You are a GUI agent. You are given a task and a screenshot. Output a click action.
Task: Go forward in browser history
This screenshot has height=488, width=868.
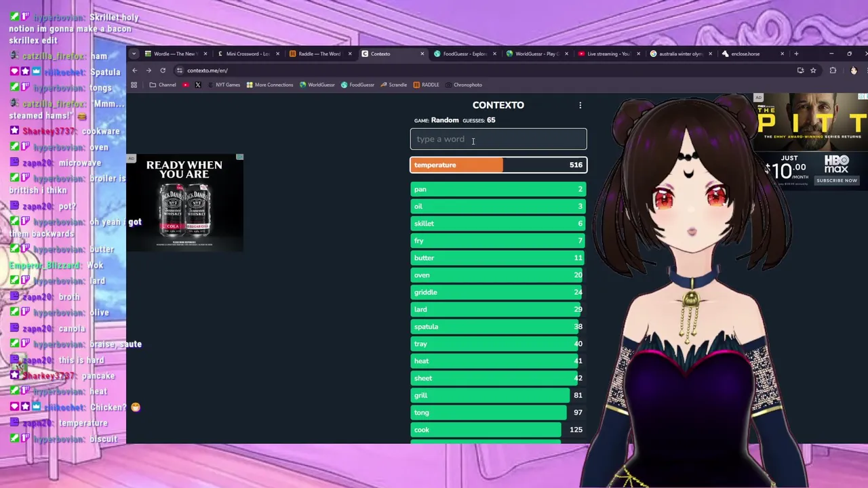pos(149,70)
